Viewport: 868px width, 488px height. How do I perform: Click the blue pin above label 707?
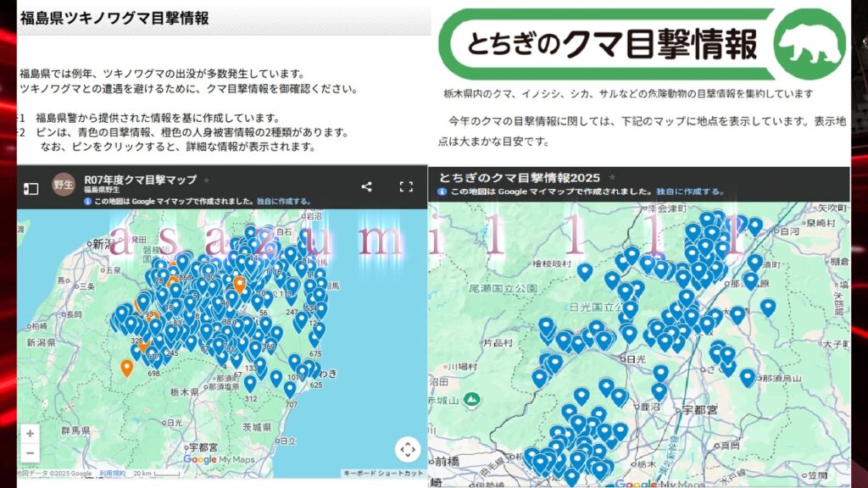pos(290,388)
